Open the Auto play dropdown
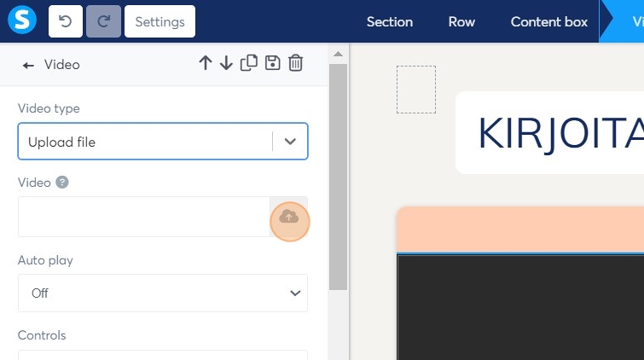 tap(163, 293)
